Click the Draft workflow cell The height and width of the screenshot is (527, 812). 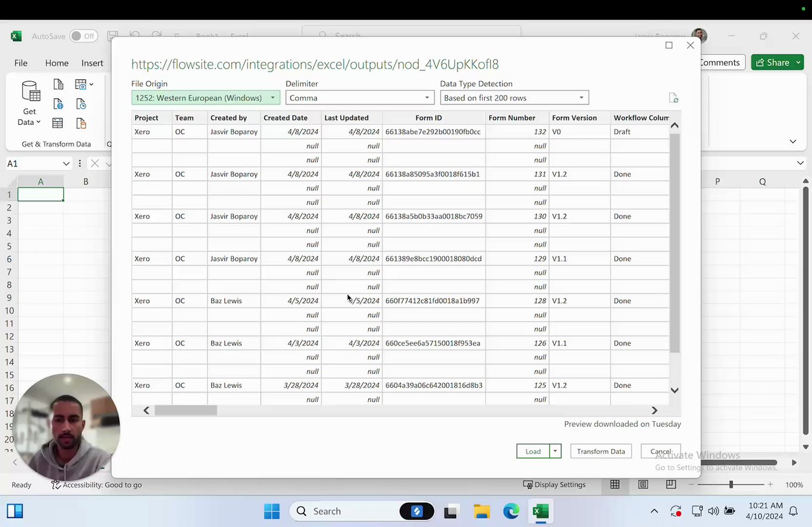tap(639, 132)
